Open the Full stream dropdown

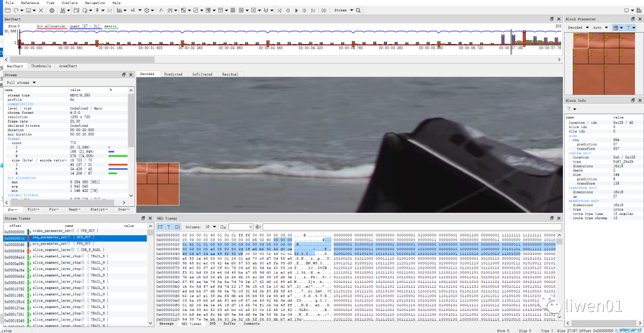[x=21, y=82]
